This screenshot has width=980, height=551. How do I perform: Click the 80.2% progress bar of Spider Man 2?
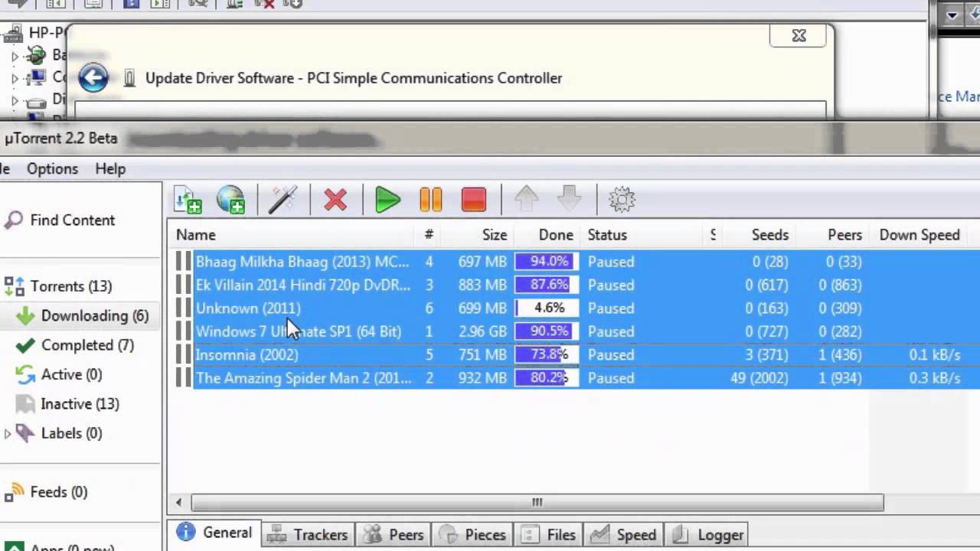(546, 378)
